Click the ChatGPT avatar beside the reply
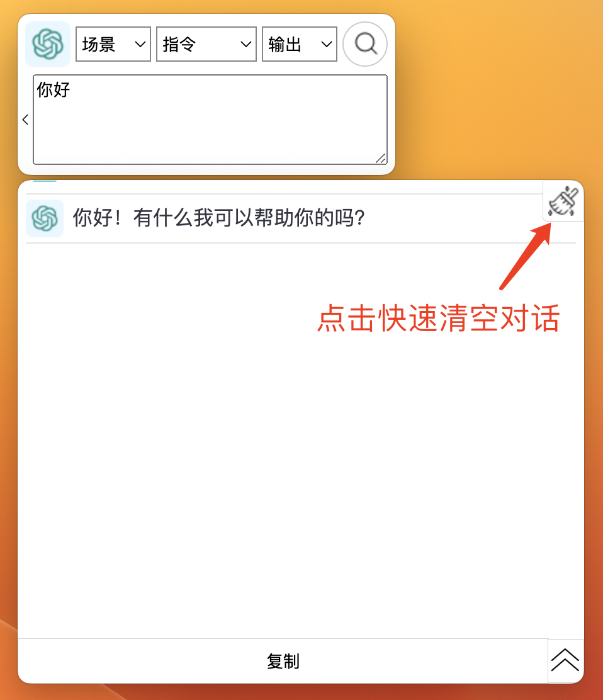The height and width of the screenshot is (700, 603). [x=45, y=218]
